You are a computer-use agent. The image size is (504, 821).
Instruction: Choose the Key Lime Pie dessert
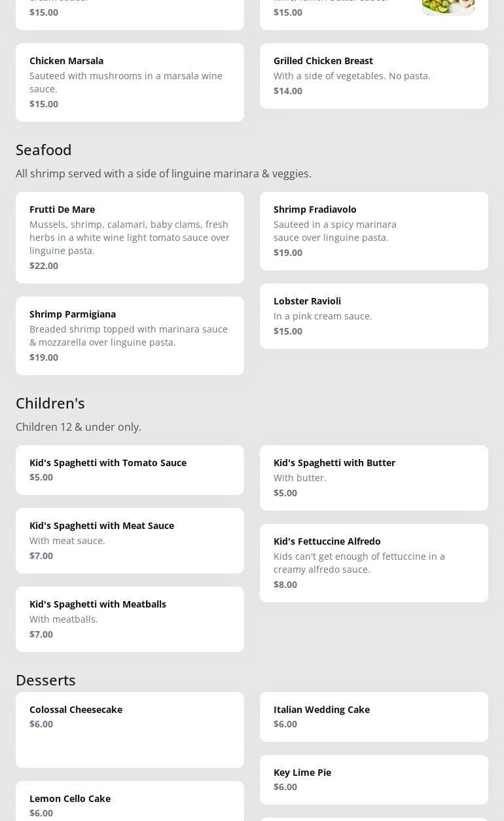coord(374,779)
